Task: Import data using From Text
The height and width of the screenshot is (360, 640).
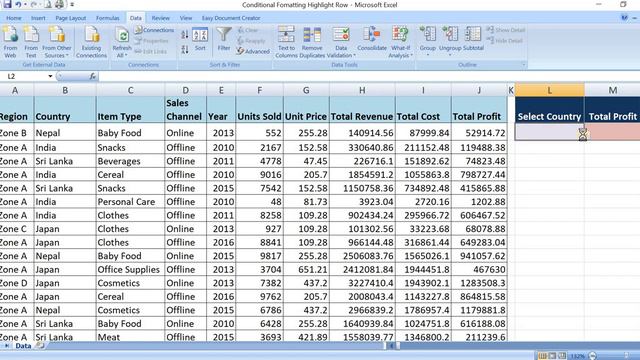Action: [31, 42]
